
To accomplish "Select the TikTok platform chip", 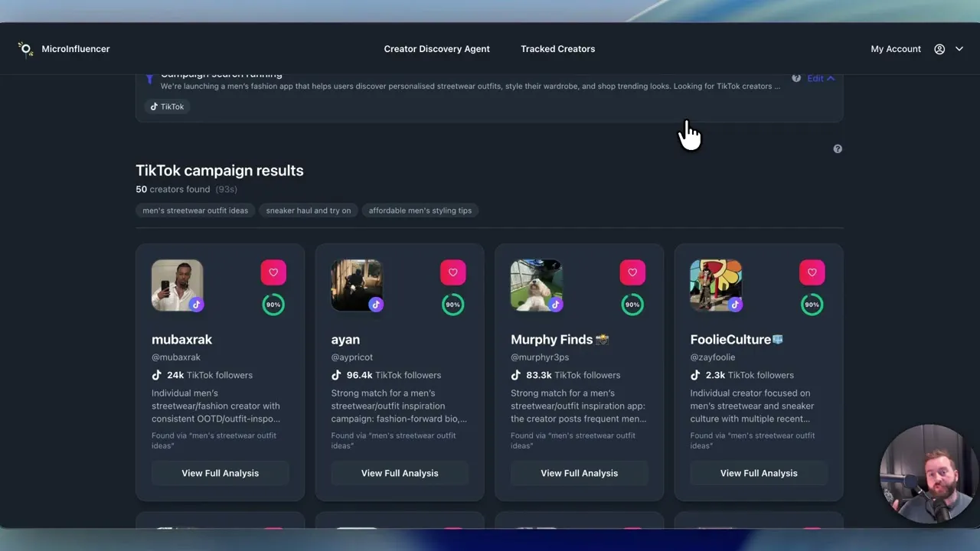I will click(x=167, y=106).
